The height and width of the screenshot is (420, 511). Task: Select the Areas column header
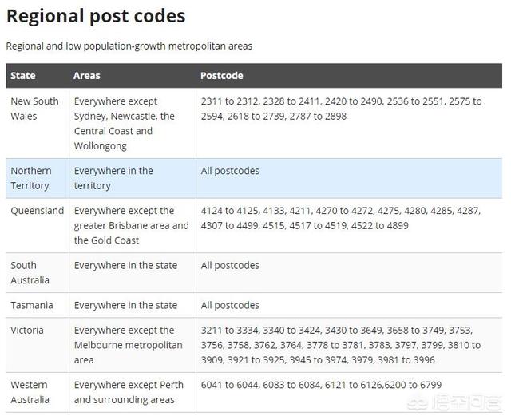coord(87,76)
